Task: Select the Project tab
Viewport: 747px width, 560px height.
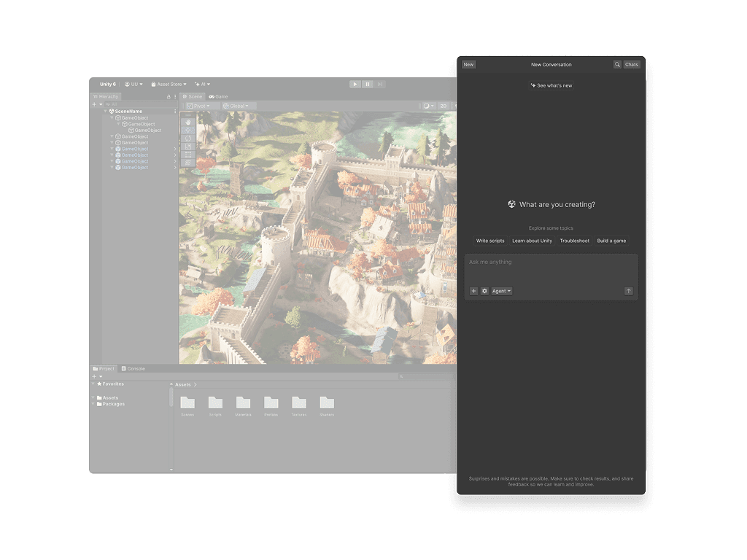Action: click(x=104, y=368)
